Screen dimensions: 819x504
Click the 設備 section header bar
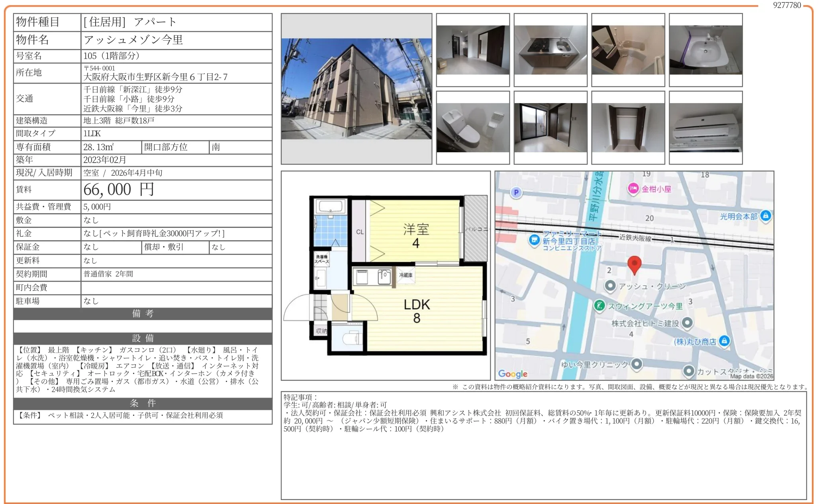coord(143,338)
